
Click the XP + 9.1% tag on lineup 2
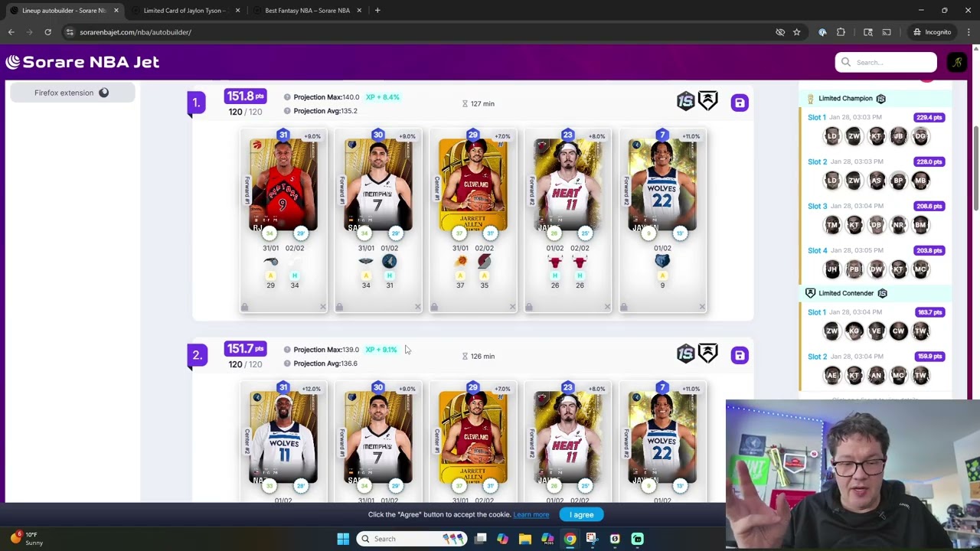[381, 350]
